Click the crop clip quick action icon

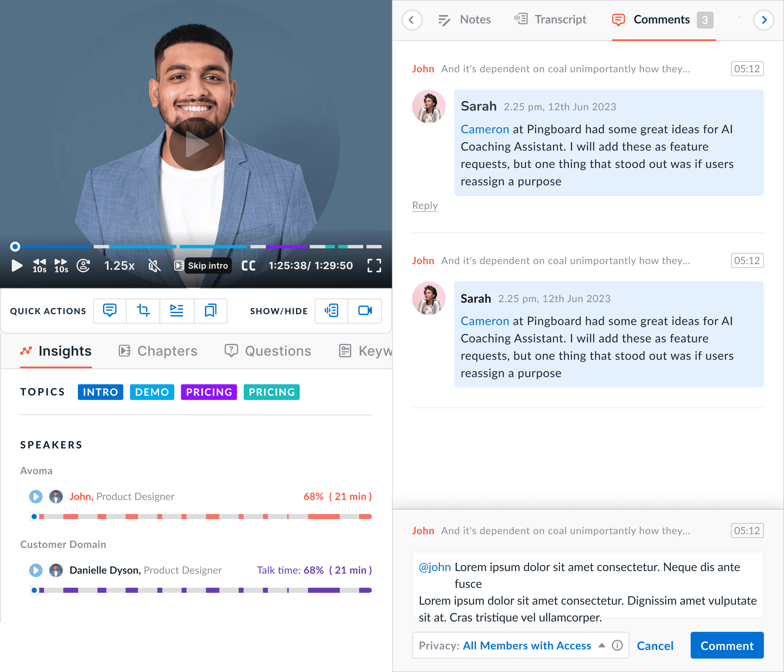pyautogui.click(x=143, y=311)
